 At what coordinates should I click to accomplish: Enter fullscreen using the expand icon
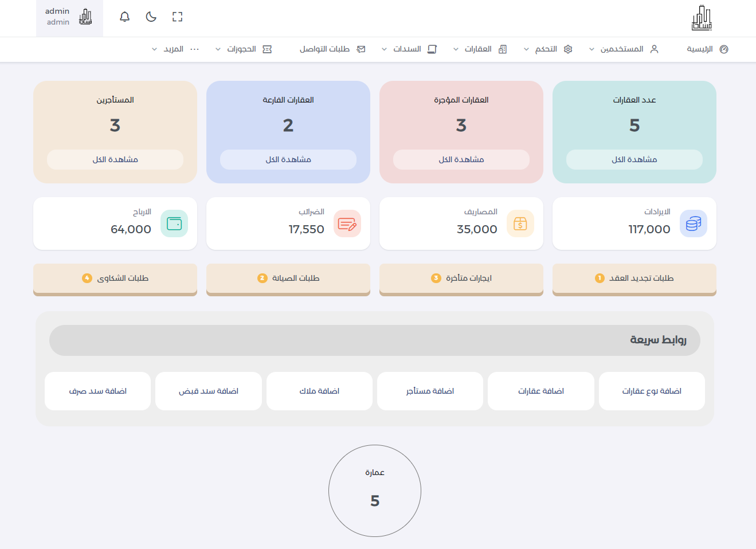pyautogui.click(x=178, y=17)
